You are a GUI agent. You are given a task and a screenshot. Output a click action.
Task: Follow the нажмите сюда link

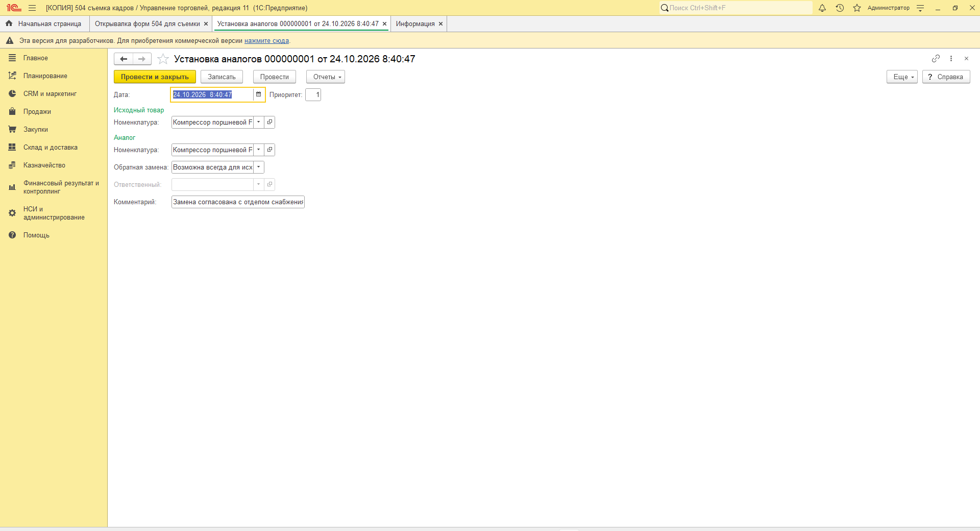tap(266, 41)
